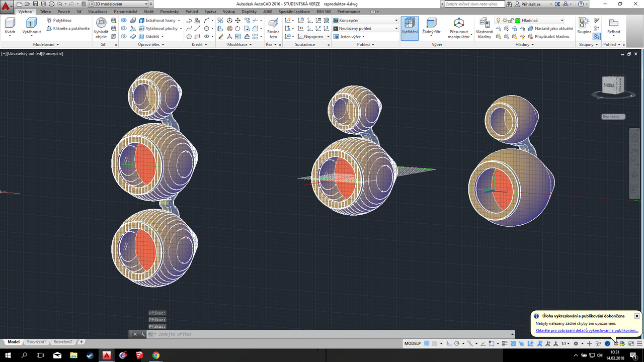Expand the Modelování panel
Image resolution: width=644 pixels, height=362 pixels.
click(46, 45)
